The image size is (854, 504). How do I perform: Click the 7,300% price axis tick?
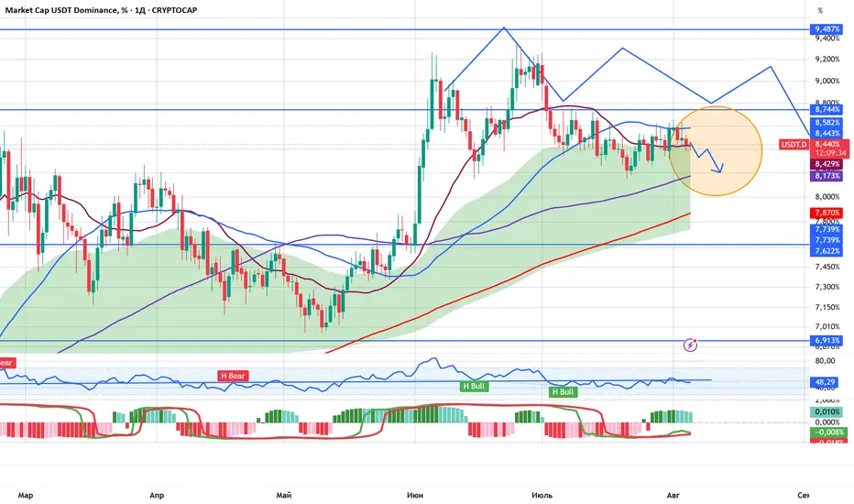click(x=827, y=287)
